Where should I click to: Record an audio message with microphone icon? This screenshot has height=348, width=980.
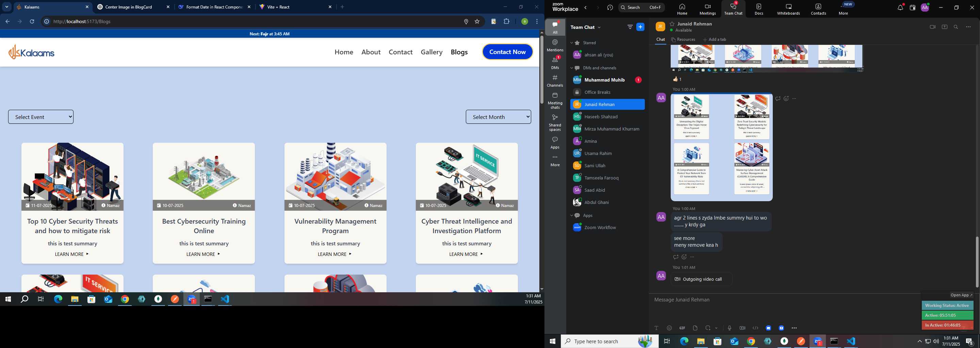[729, 328]
